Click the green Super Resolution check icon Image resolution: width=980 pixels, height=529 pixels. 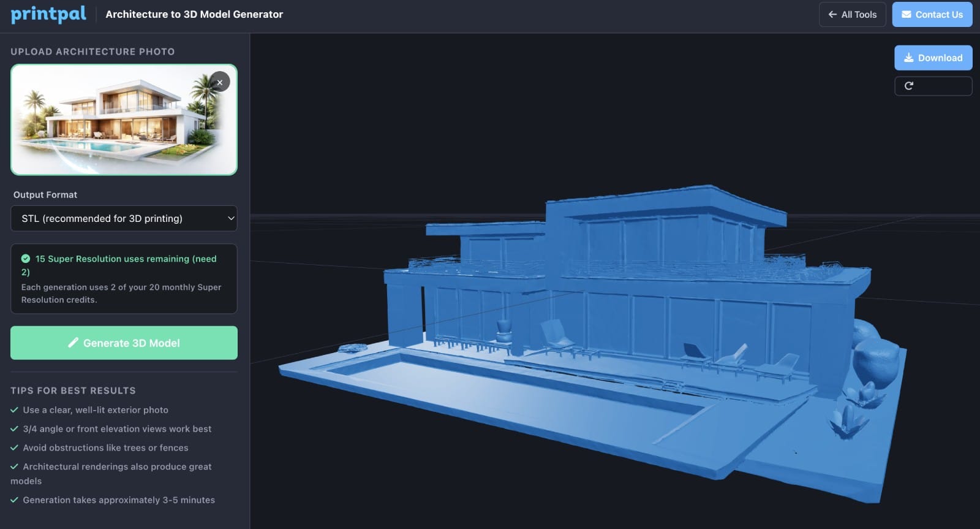26,259
